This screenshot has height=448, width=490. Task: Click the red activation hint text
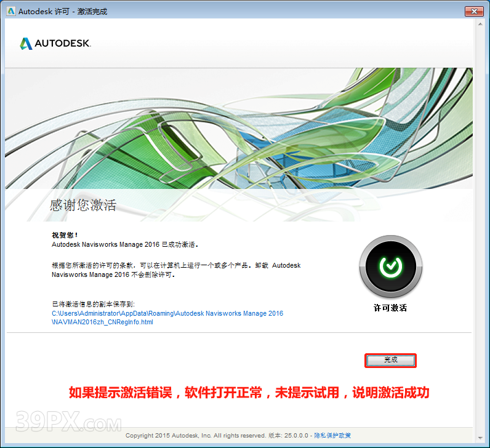[249, 393]
